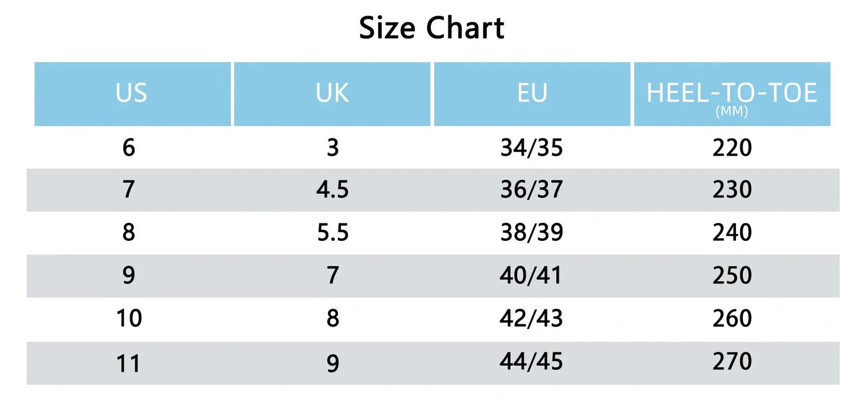Select the 250 heel-to-toe value
Viewport: 868px width, 409px height.
coord(732,276)
